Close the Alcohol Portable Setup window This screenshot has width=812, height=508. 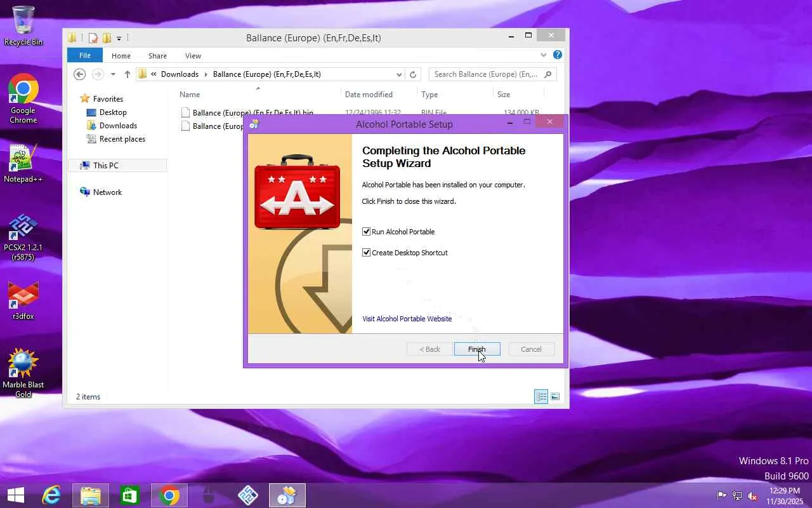(549, 122)
